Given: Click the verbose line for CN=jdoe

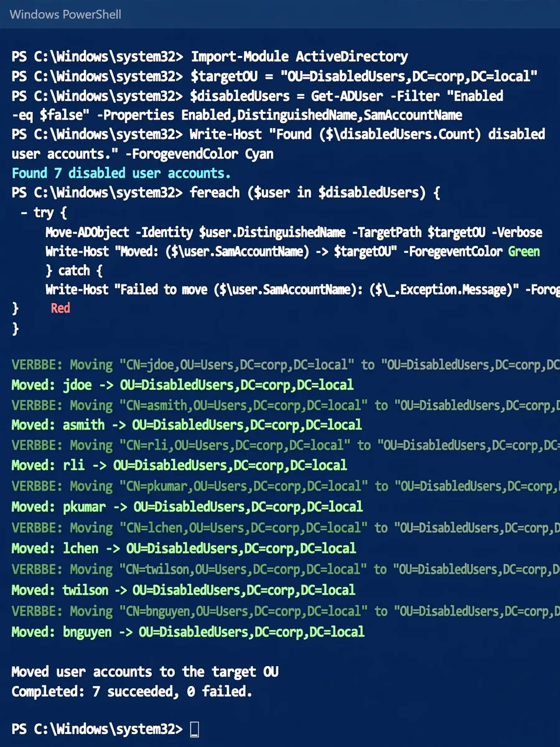Looking at the screenshot, I should point(286,365).
